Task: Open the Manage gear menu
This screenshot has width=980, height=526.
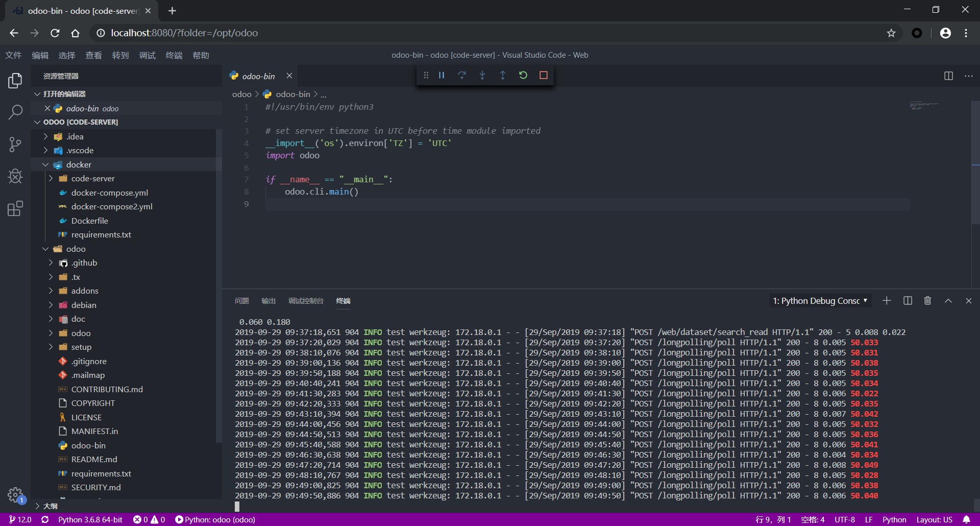Action: coord(15,495)
